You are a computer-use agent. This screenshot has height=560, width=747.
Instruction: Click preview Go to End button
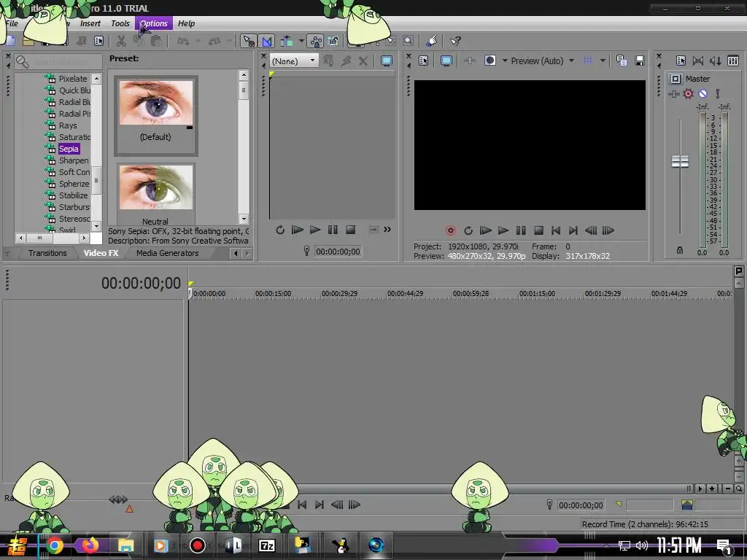tap(573, 230)
